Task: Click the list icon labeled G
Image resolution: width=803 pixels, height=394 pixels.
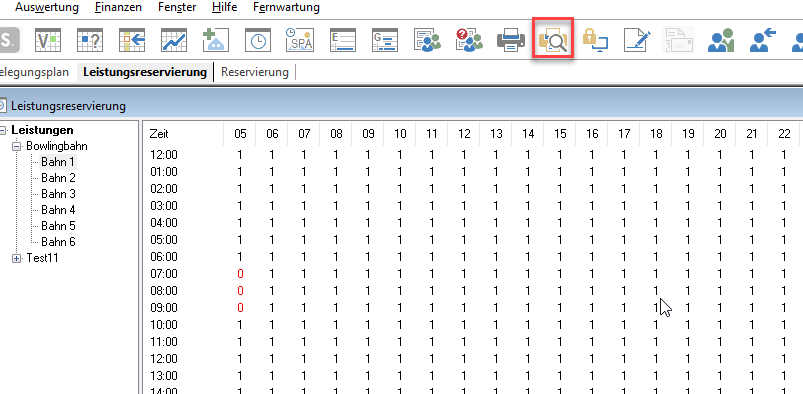Action: click(x=385, y=40)
